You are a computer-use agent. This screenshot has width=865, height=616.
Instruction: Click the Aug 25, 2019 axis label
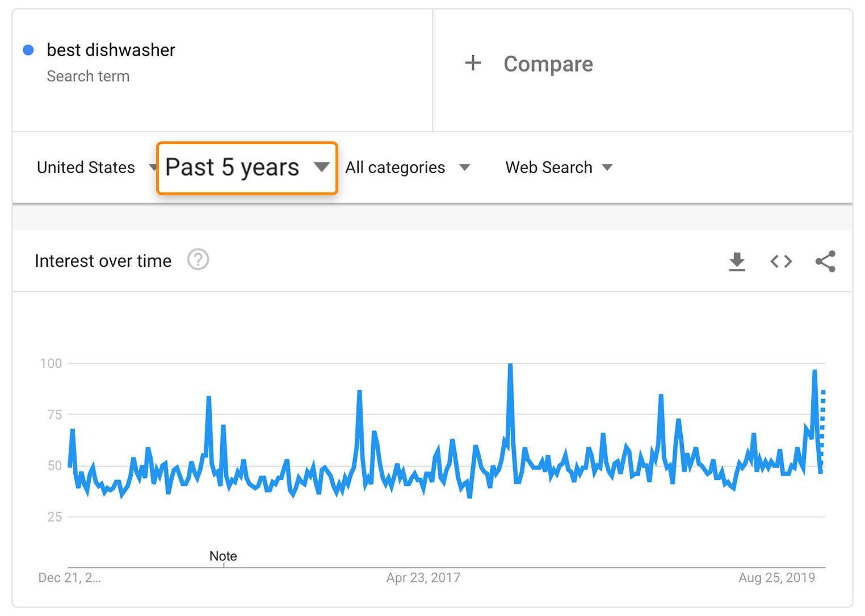(x=776, y=578)
